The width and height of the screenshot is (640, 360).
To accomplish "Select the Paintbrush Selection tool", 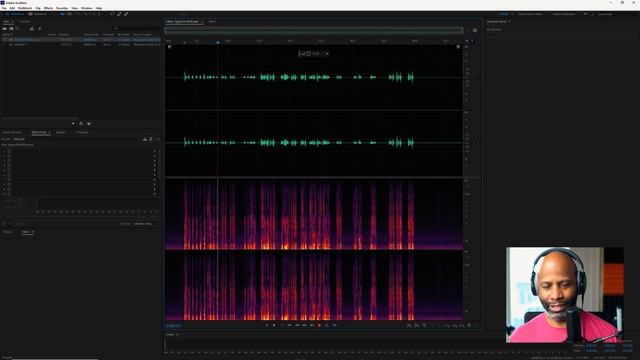I will (119, 14).
